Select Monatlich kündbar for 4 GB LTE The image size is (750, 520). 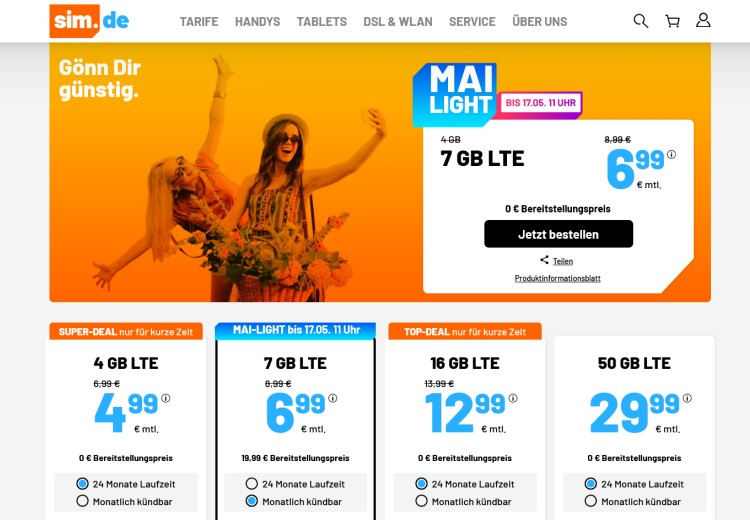(x=83, y=501)
